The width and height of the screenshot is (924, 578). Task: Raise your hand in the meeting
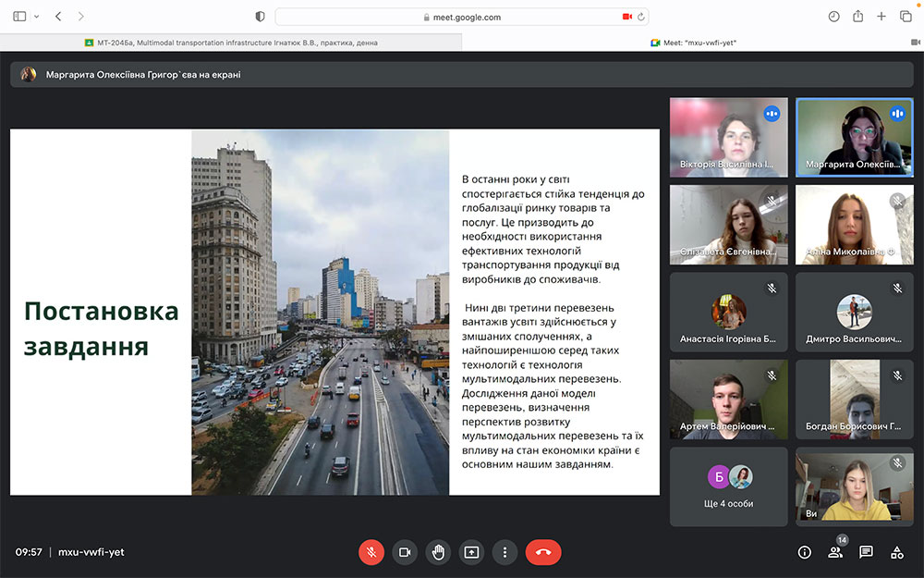click(438, 552)
